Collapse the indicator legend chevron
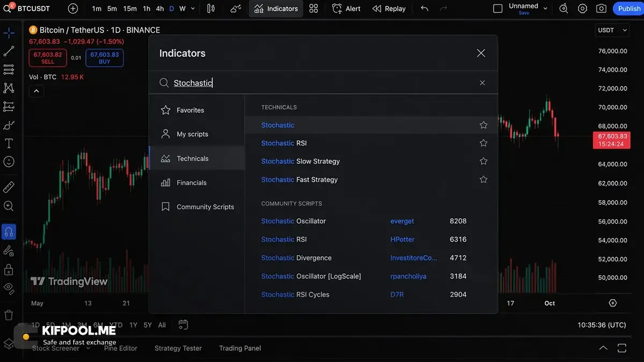Screen dimensions: 644x362 tap(36, 91)
